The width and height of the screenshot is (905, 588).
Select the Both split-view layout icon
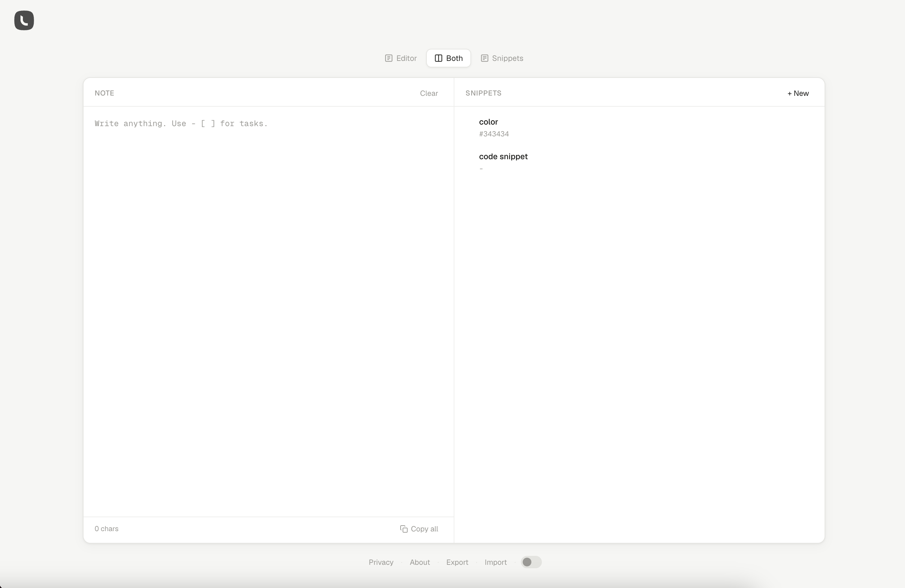[x=439, y=58]
